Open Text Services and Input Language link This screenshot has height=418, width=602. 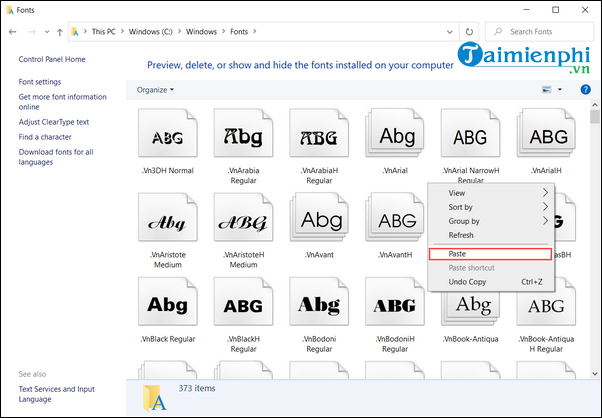point(56,394)
